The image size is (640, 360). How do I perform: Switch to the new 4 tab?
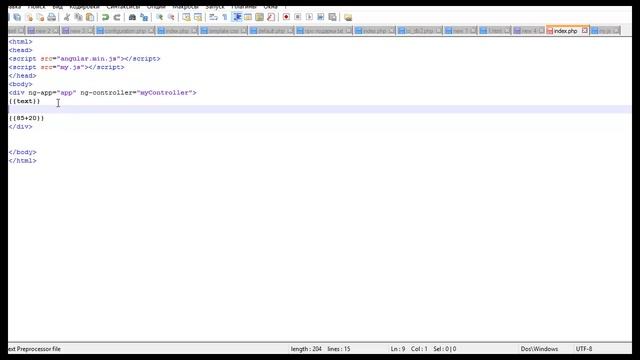pyautogui.click(x=529, y=31)
